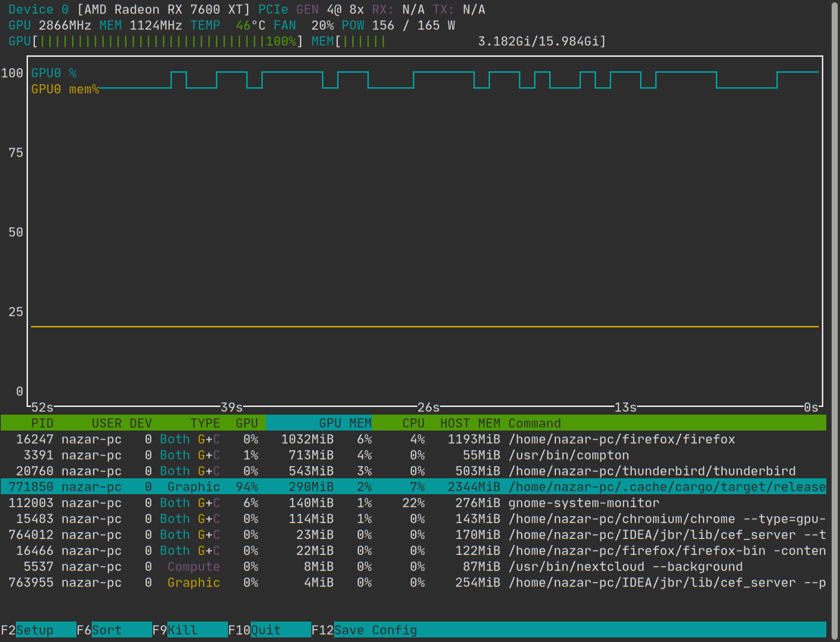Click the CPU column header
Screen dimensions: 840x642
(x=413, y=423)
